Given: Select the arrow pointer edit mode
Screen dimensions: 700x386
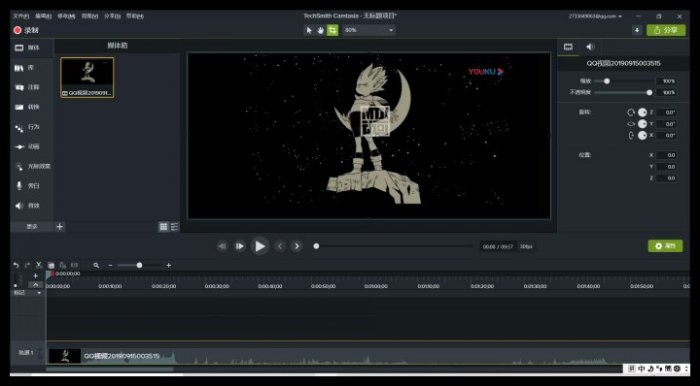Looking at the screenshot, I should click(x=309, y=30).
